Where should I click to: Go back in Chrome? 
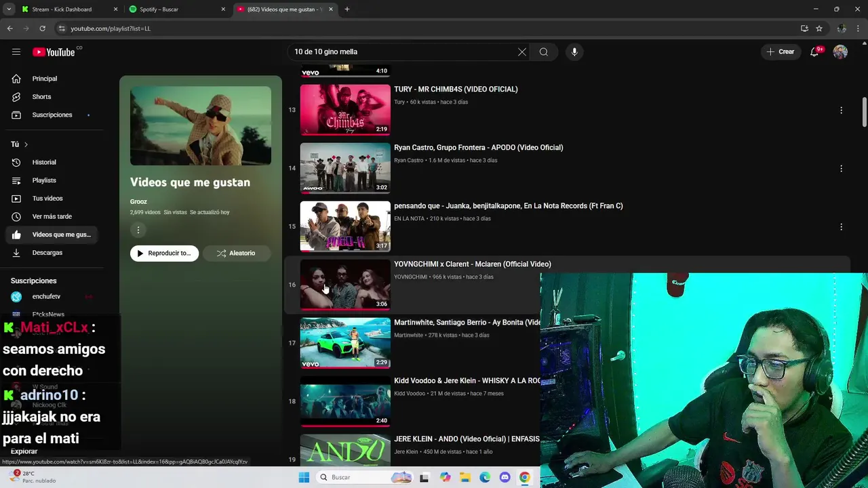[x=9, y=28]
